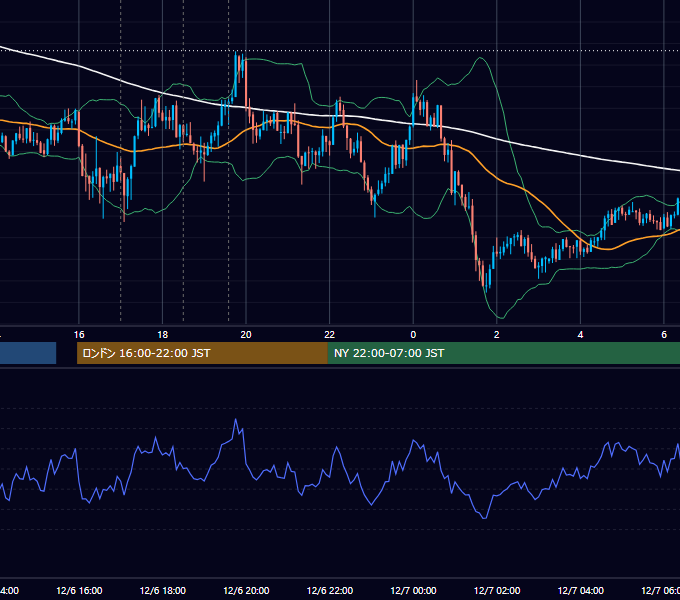Click the 16 hour label on upper axis
The image size is (680, 600).
click(79, 335)
